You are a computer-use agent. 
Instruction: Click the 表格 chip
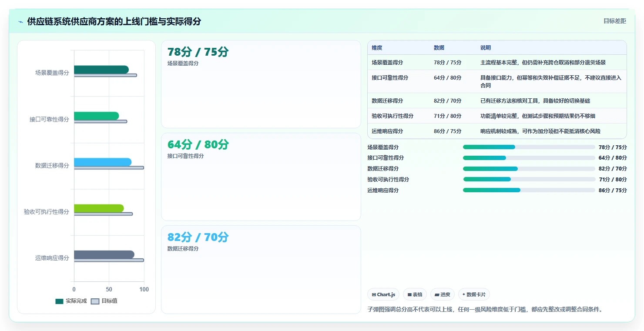[x=415, y=294]
